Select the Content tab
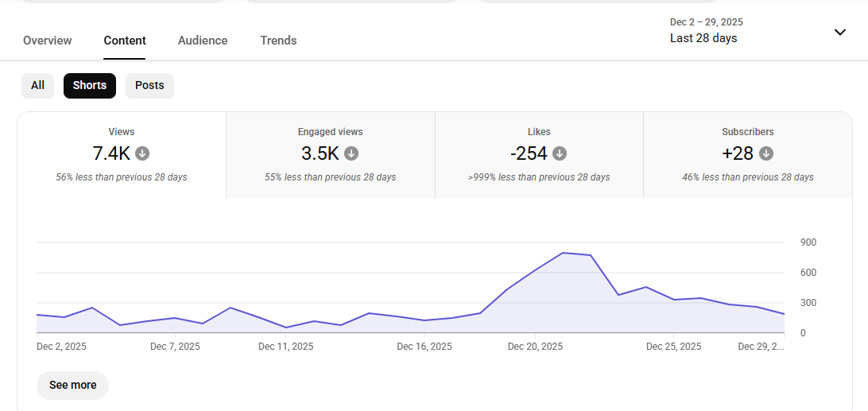The image size is (868, 411). pos(125,41)
